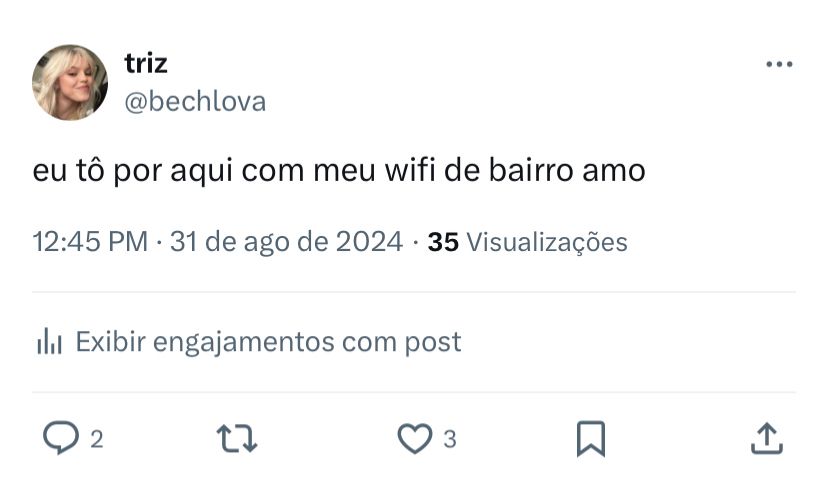Repost this tweet with the retweet icon
This screenshot has height=485, width=828.
point(237,439)
